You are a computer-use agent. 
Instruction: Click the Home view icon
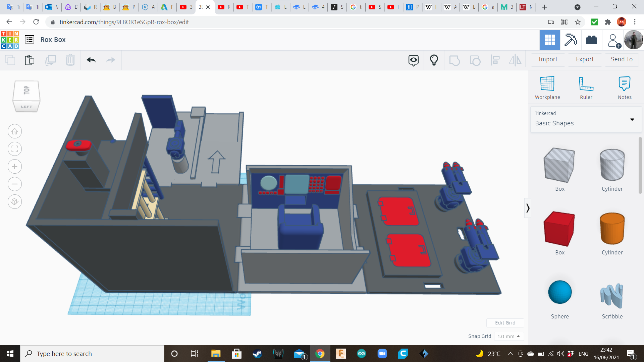click(15, 131)
